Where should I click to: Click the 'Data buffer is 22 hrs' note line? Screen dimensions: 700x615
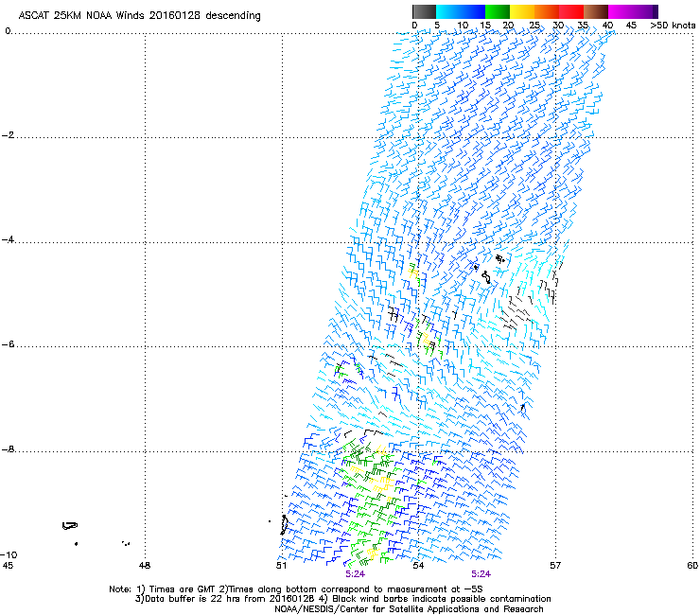click(342, 599)
